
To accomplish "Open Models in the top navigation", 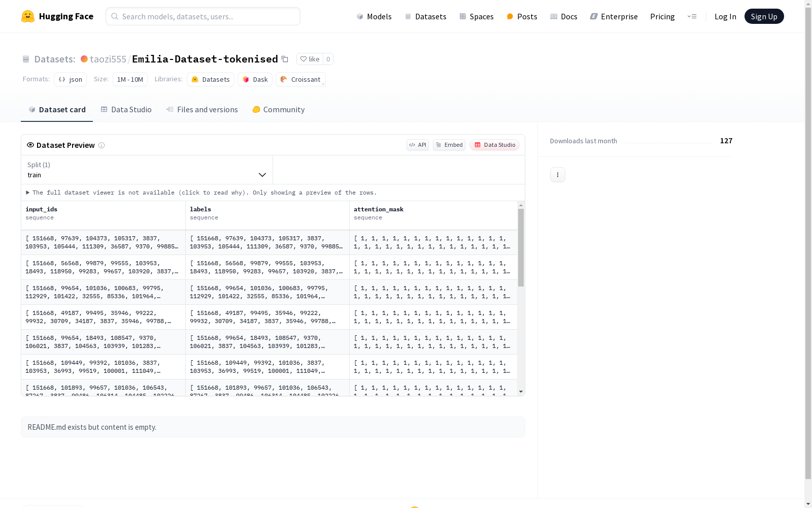I will coord(374,16).
